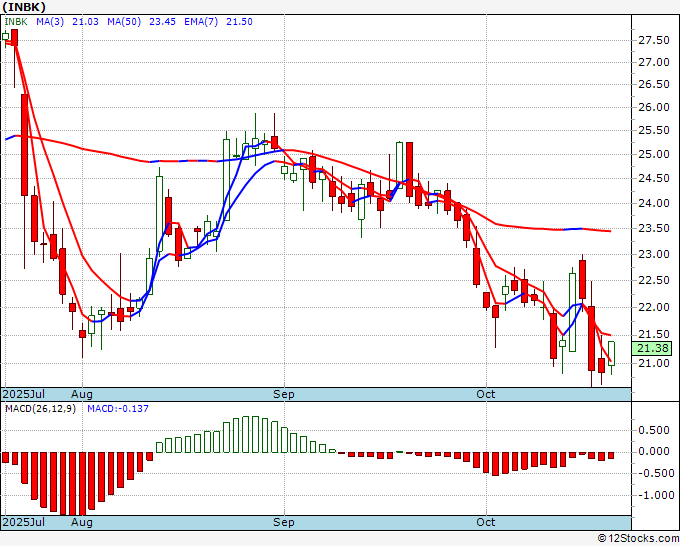Click the Sep label on MACD axis
Screen dimensions: 680x546
284,522
